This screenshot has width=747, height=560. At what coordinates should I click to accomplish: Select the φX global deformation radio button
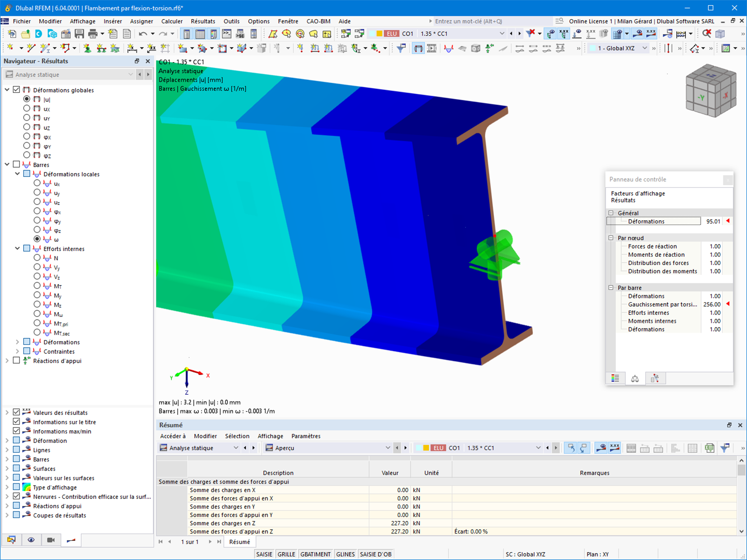click(27, 136)
